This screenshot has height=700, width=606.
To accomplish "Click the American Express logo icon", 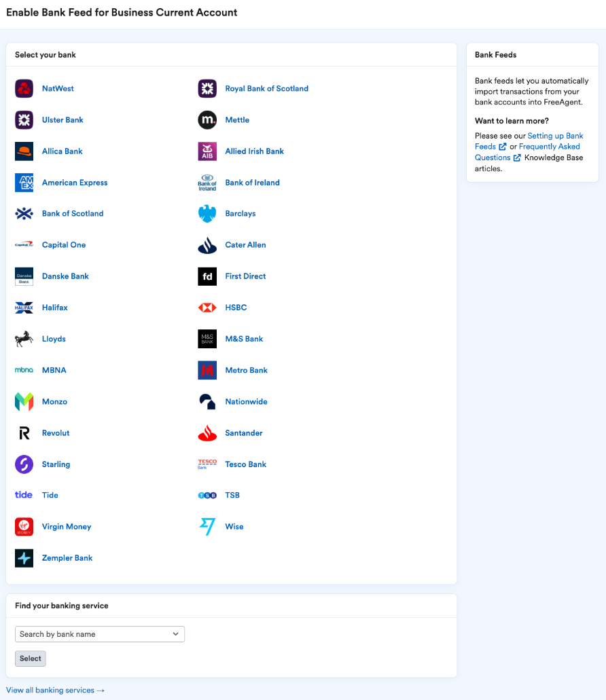I will [24, 183].
